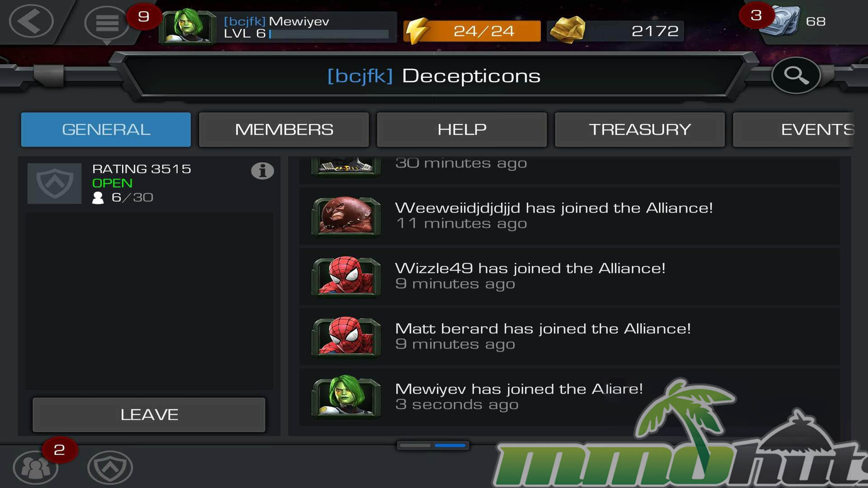The image size is (868, 488).
Task: Tap the alliance search magnifier icon
Action: [796, 75]
